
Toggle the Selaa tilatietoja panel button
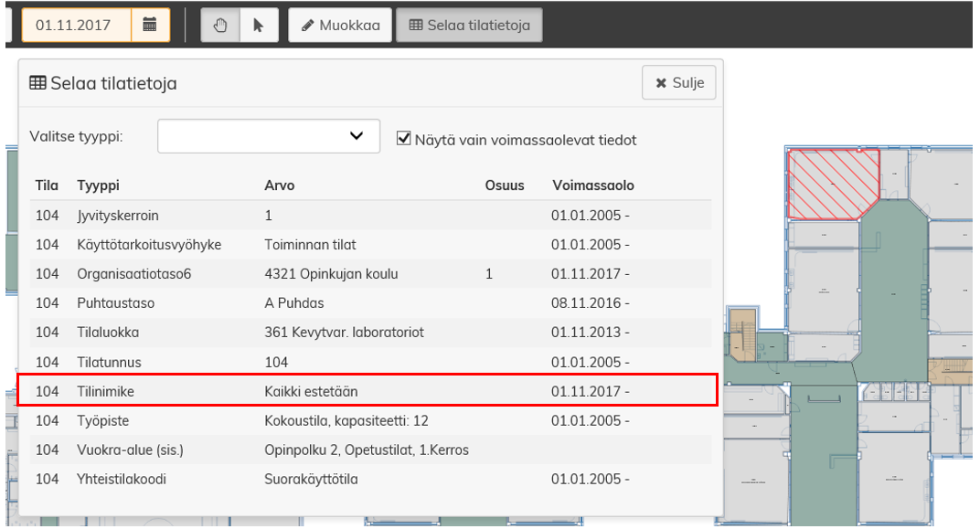[469, 26]
